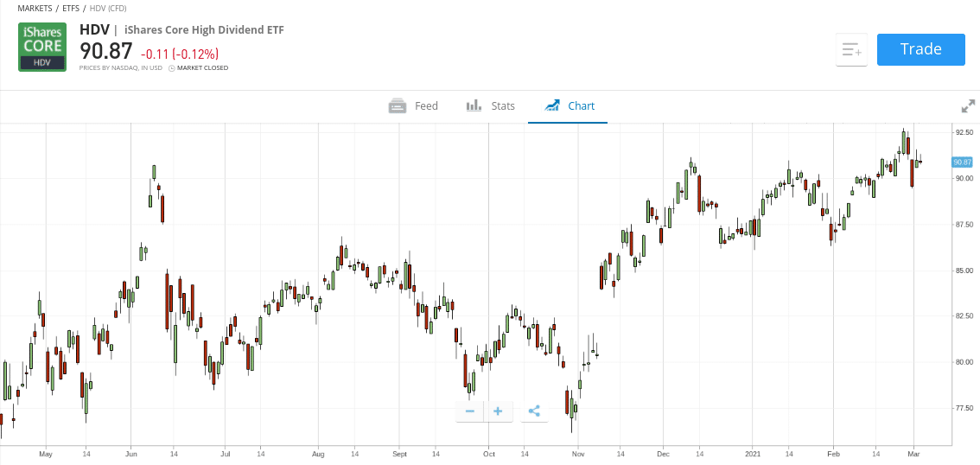Click the 90.00 price axis label
The width and height of the screenshot is (980, 465).
[x=963, y=178]
